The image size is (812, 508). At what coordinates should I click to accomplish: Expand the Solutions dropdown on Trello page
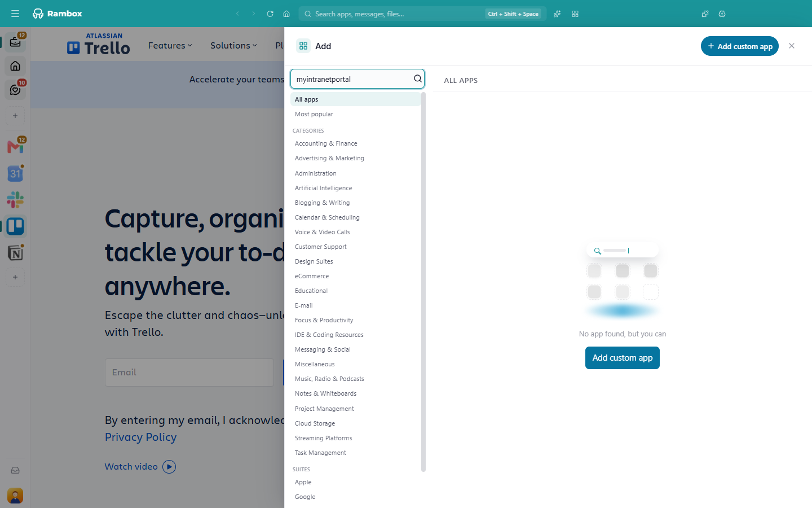[x=233, y=46]
